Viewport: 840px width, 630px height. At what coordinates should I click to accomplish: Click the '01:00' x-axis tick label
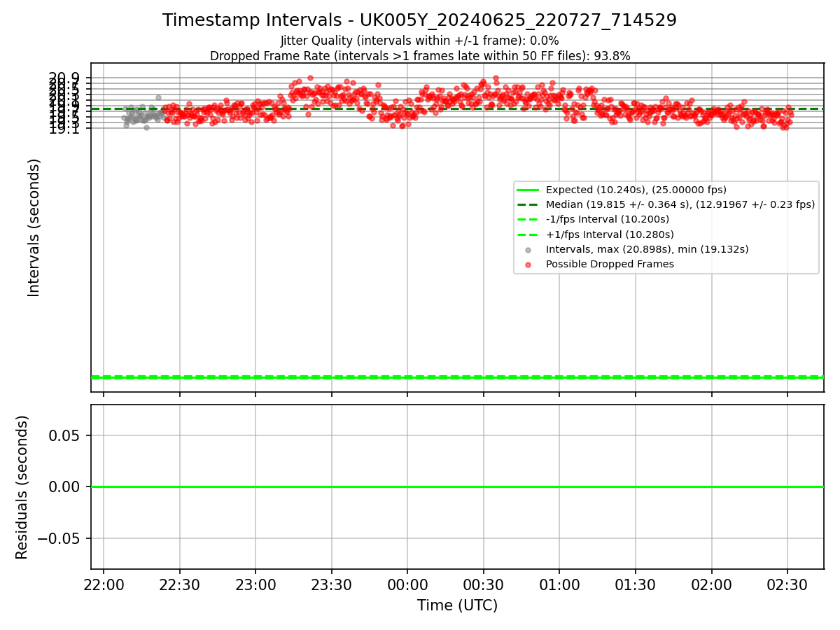[559, 584]
